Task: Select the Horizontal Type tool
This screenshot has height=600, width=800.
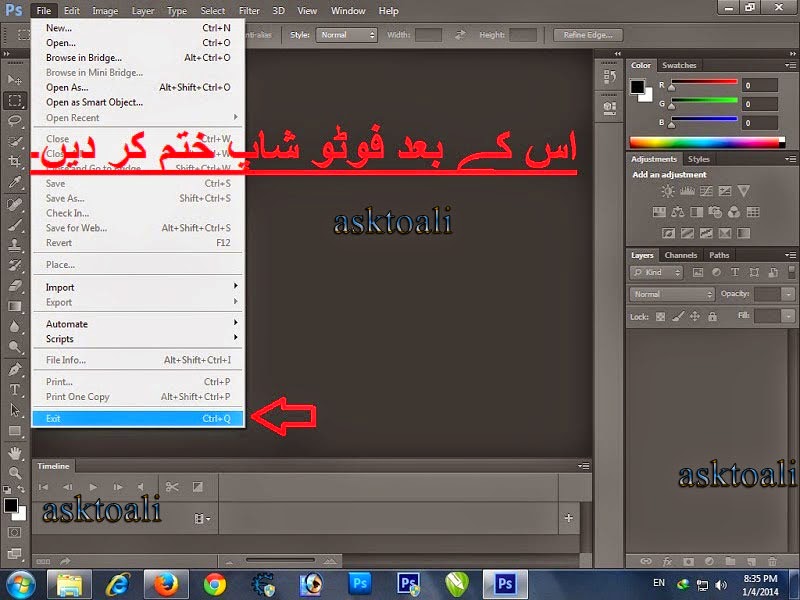Action: (x=15, y=390)
